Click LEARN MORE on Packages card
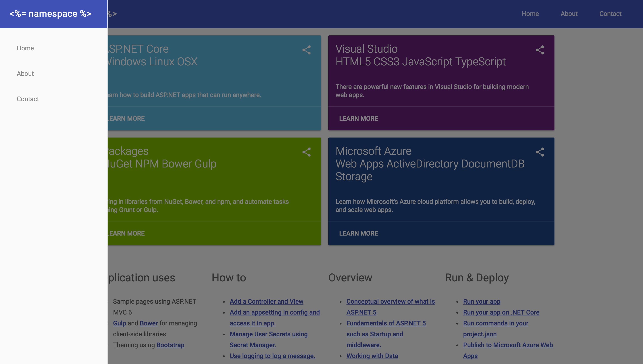The height and width of the screenshot is (364, 643). pos(126,233)
